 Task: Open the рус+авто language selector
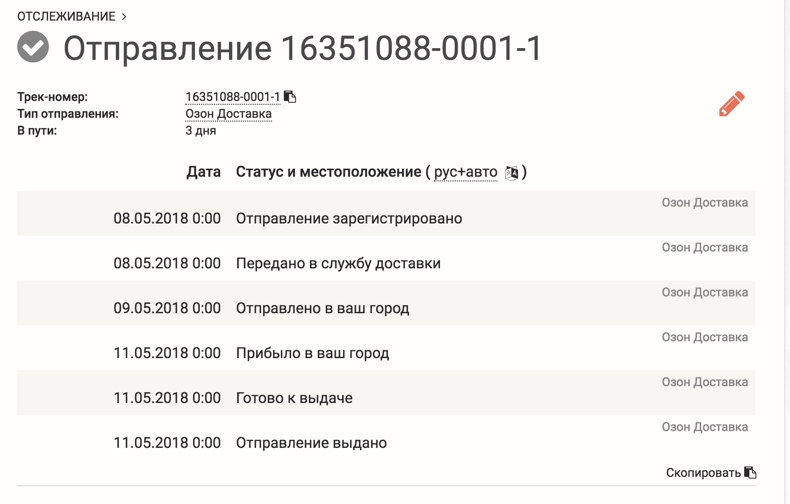pyautogui.click(x=466, y=172)
